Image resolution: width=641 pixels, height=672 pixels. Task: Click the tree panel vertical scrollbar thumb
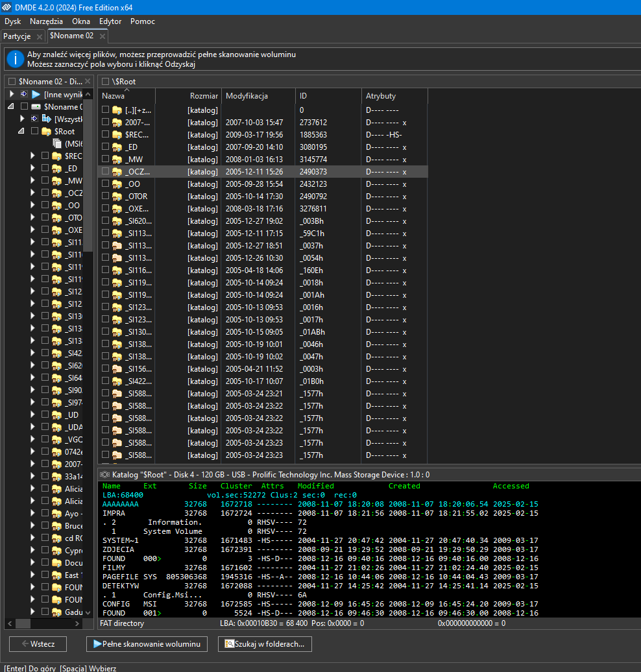[x=88, y=176]
